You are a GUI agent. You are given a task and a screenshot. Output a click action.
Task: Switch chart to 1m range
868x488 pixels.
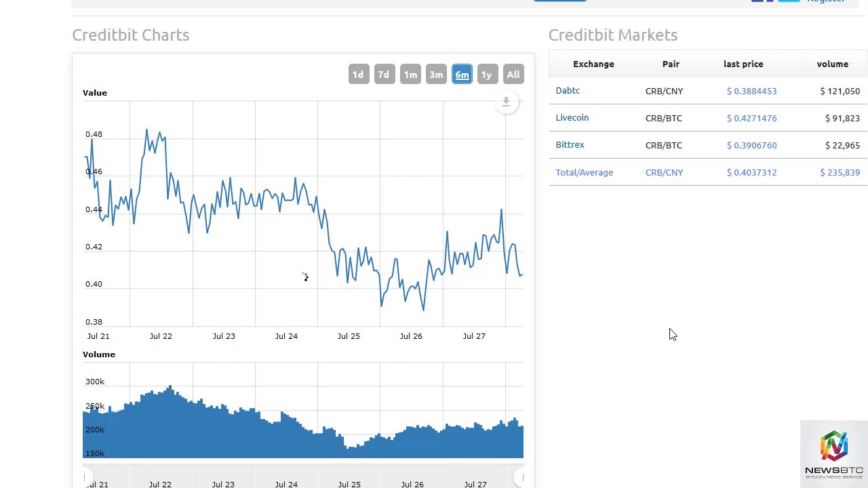(410, 75)
